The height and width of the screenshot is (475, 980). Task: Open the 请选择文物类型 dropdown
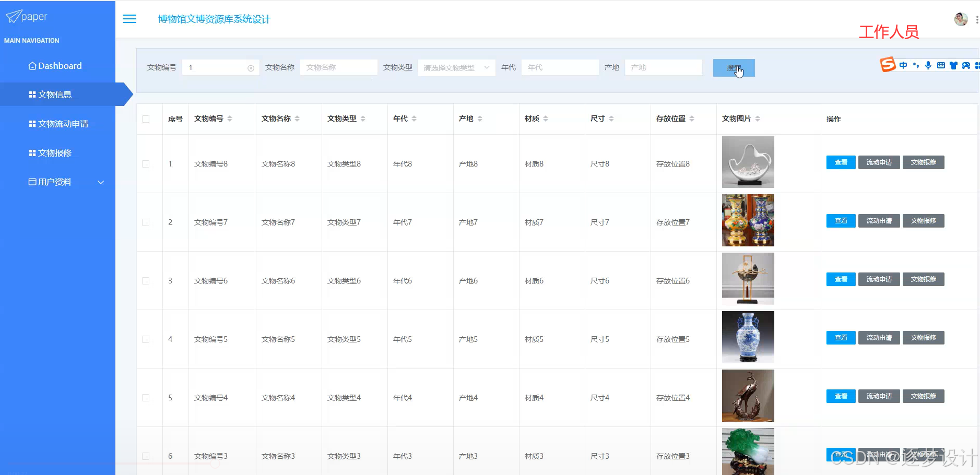pyautogui.click(x=456, y=68)
